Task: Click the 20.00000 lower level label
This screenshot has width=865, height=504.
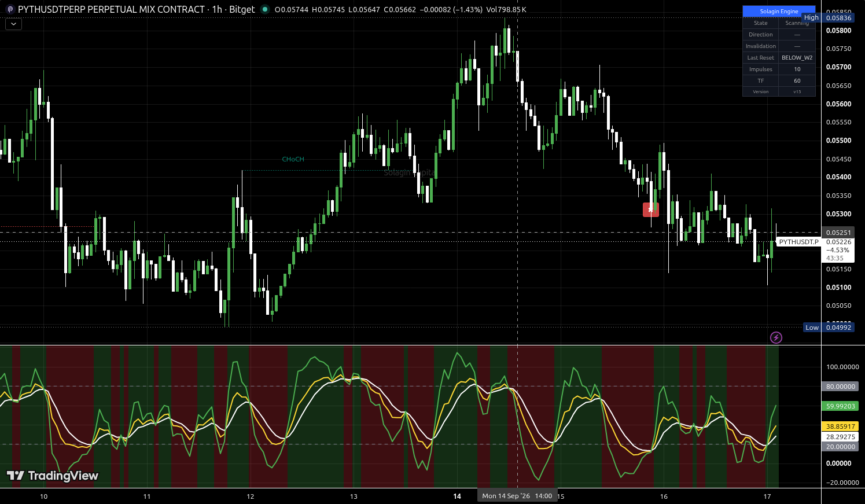Action: click(x=840, y=447)
